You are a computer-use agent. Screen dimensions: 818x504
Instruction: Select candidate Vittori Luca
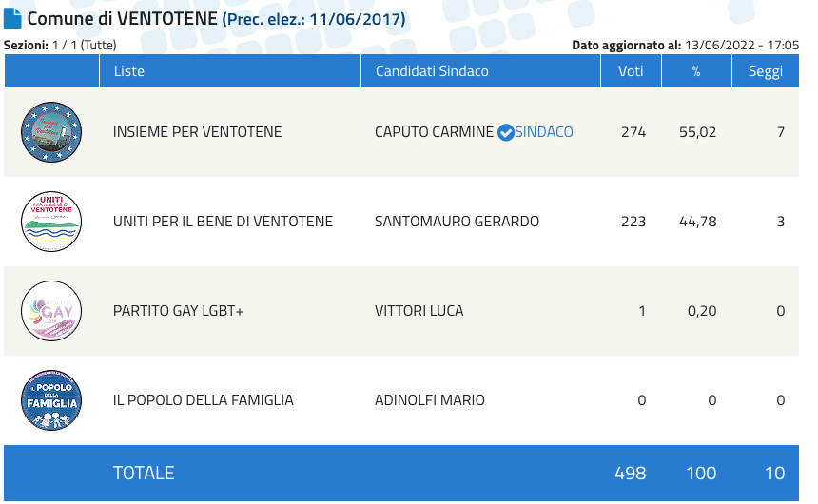(x=419, y=311)
